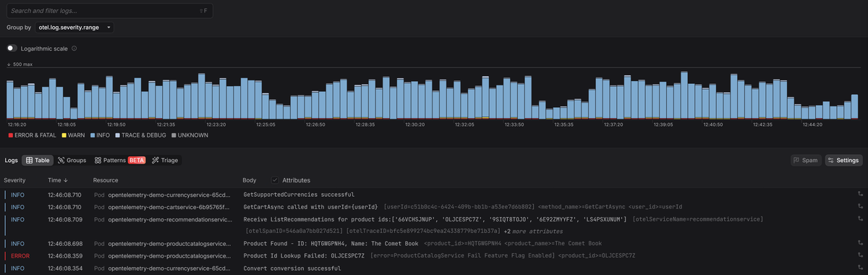Image resolution: width=868 pixels, height=275 pixels.
Task: Focus the Search and filter logs field
Action: point(109,12)
